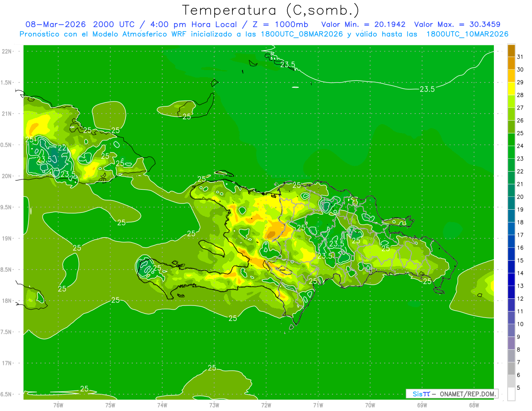Click the '24' value on the color scale

click(520, 146)
